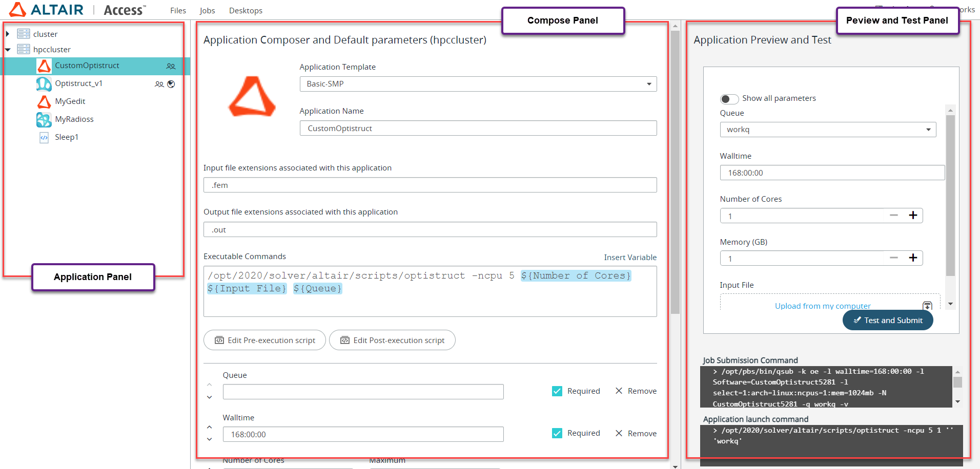980x469 pixels.
Task: Click the Optistruct_v1 application icon
Action: pyautogui.click(x=44, y=84)
